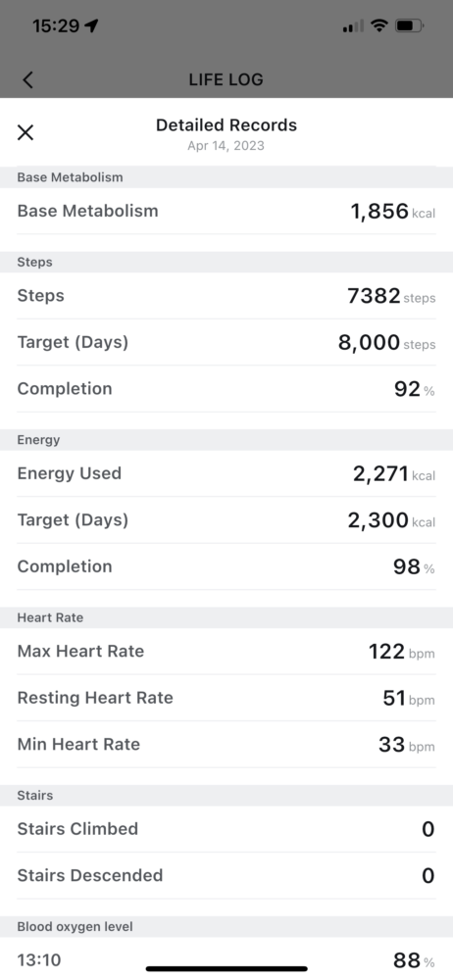
Task: Open the steps Target (Days) 8,000 row
Action: point(226,342)
